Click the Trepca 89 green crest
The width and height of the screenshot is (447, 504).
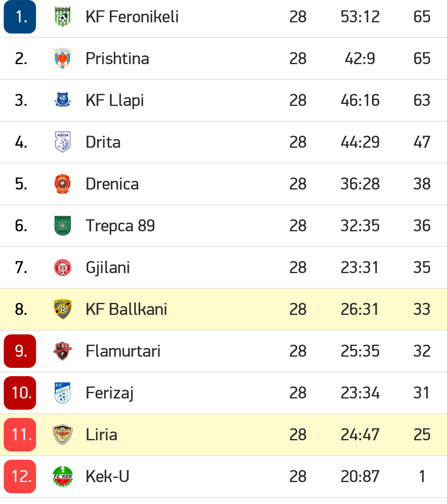pos(62,226)
